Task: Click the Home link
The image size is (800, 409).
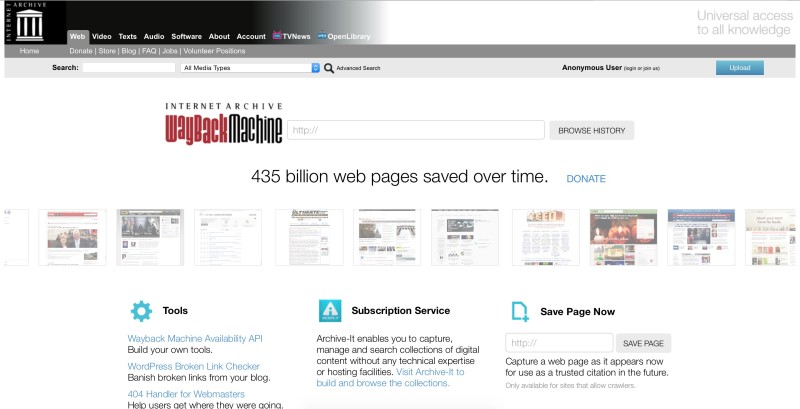Action: tap(30, 51)
